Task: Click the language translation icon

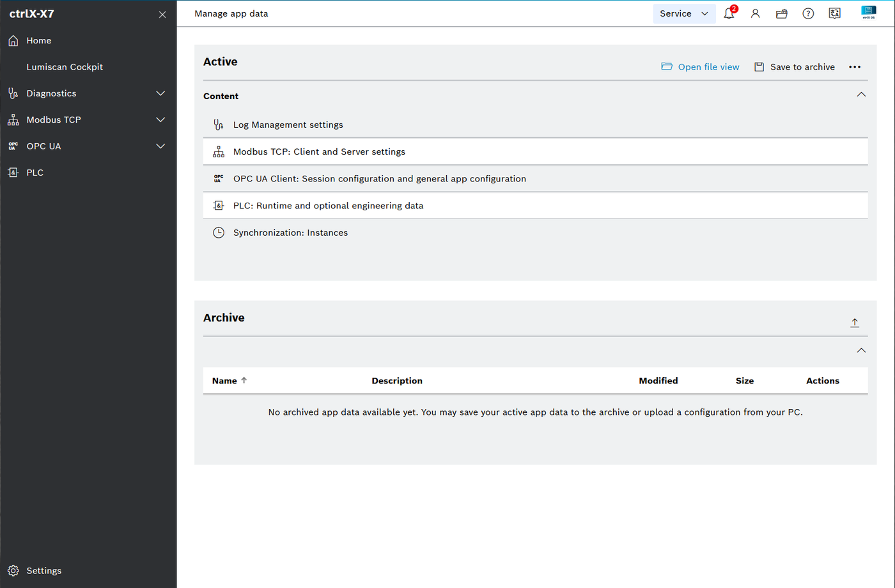Action: [834, 13]
